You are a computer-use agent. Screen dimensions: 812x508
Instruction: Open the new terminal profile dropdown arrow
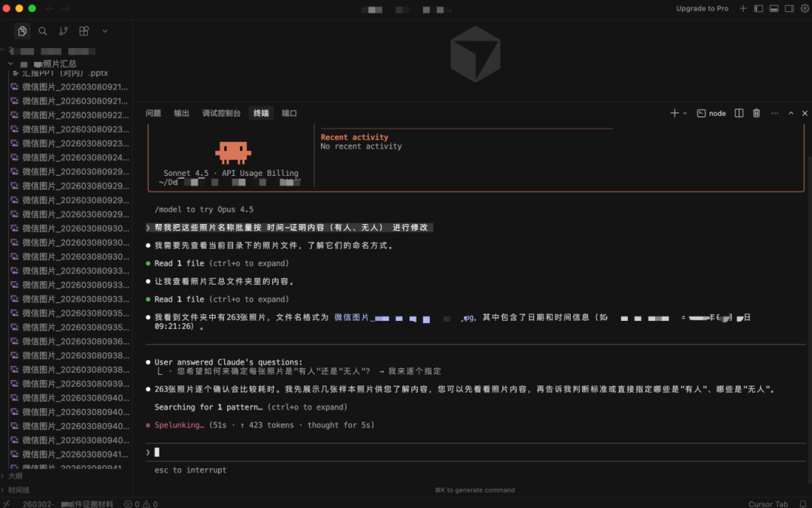685,113
